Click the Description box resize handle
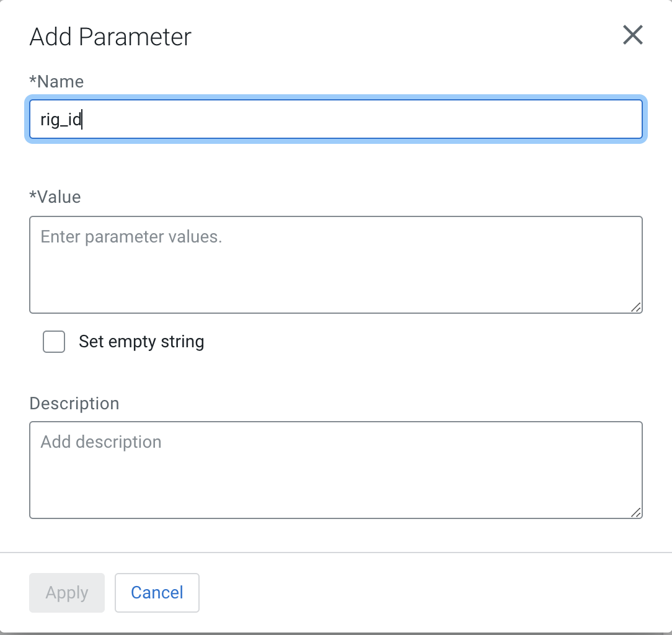672x635 pixels. pyautogui.click(x=636, y=512)
